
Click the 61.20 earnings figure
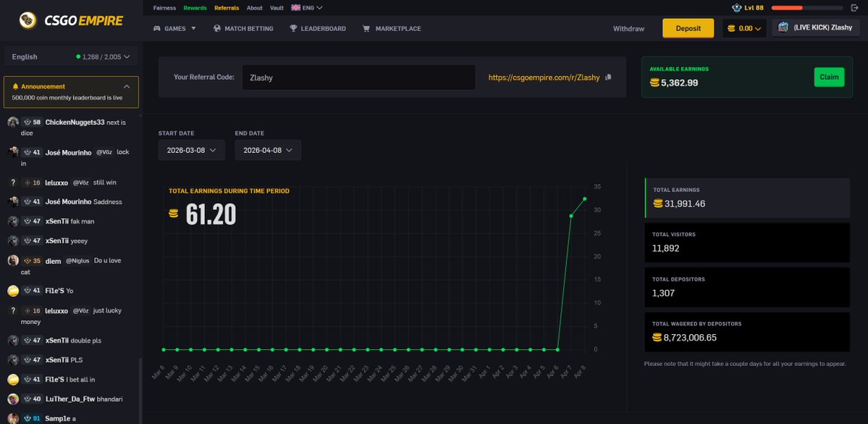pyautogui.click(x=211, y=214)
